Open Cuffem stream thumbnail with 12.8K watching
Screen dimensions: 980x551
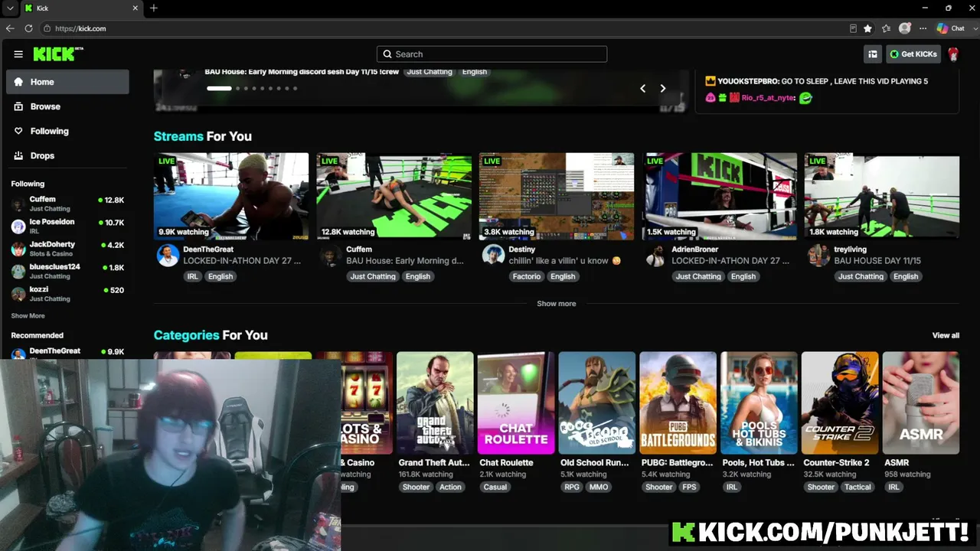(x=394, y=197)
